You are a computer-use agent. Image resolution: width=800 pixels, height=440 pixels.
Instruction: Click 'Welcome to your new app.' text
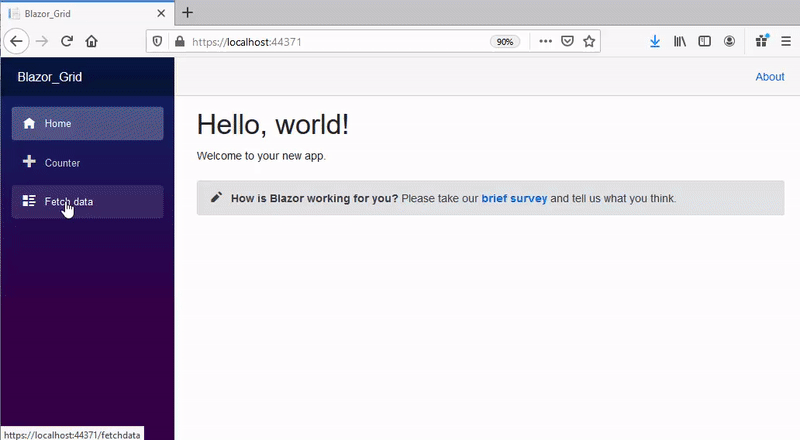point(261,156)
